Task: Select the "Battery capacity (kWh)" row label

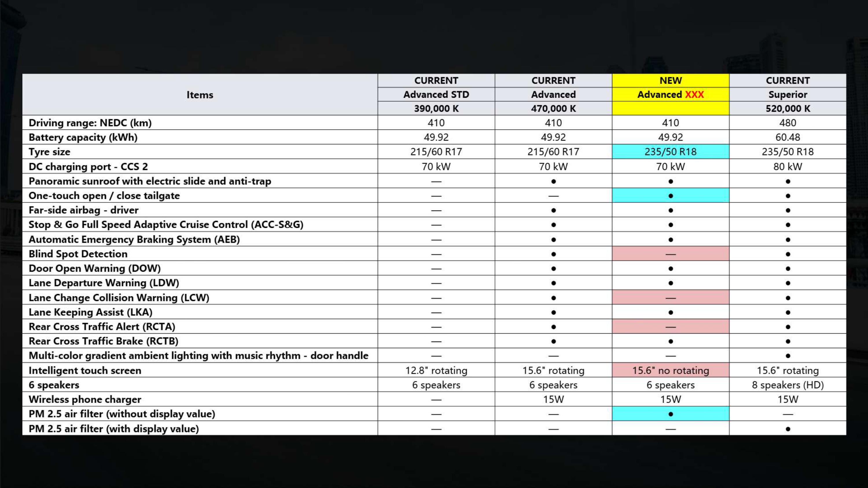Action: [83, 137]
